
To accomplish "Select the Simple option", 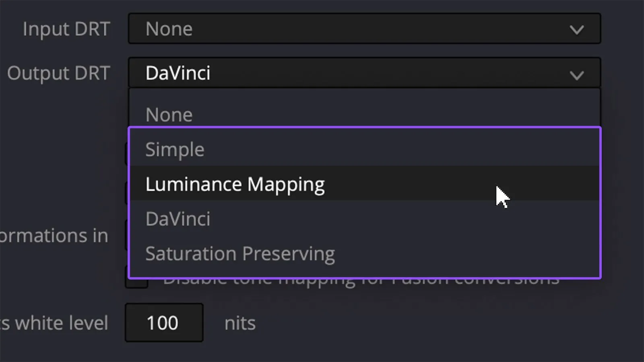I will [365, 149].
